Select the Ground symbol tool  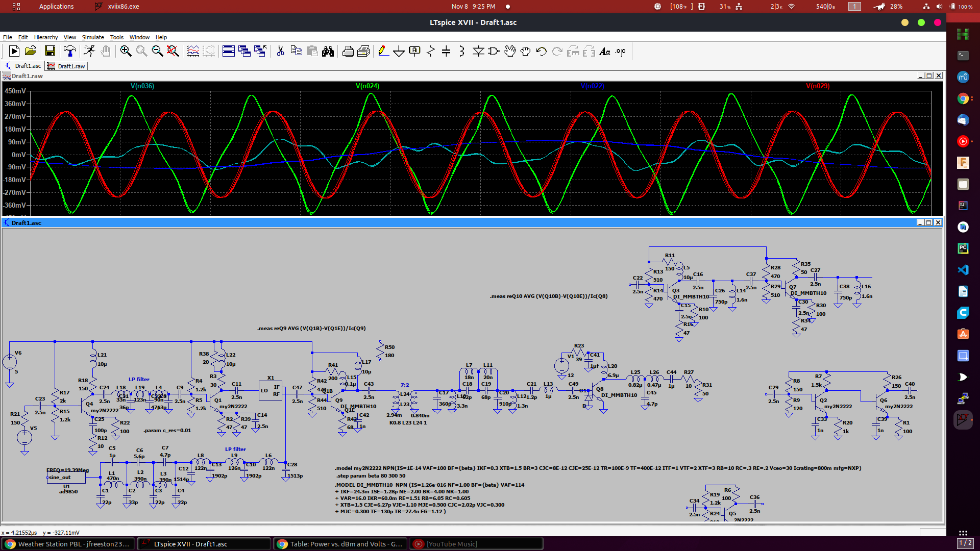[399, 51]
